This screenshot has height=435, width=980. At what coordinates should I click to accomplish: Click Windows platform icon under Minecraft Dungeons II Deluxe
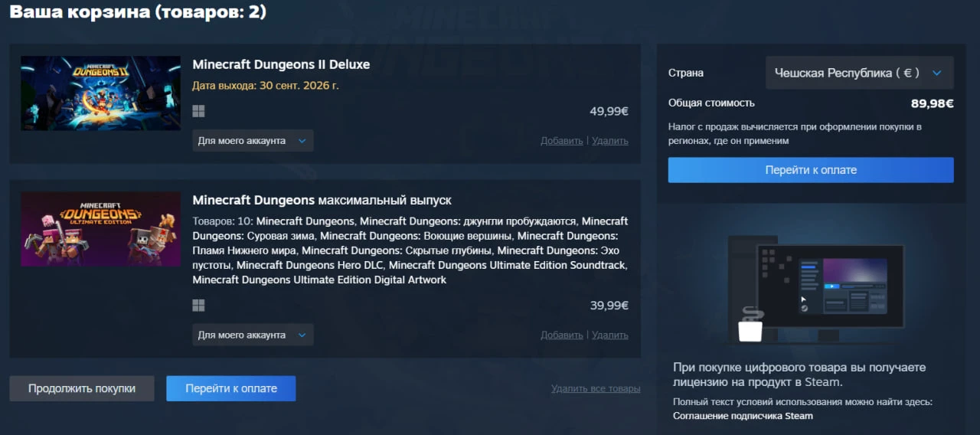click(198, 111)
